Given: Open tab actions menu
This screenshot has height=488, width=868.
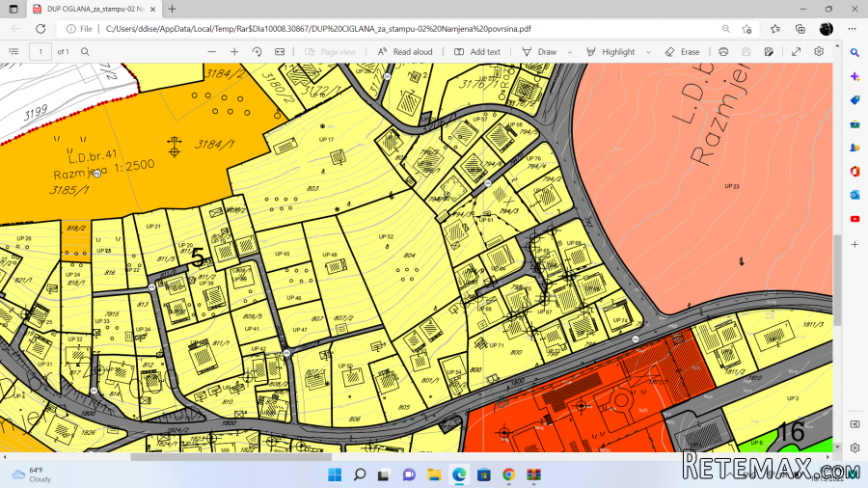Looking at the screenshot, I should tap(14, 9).
